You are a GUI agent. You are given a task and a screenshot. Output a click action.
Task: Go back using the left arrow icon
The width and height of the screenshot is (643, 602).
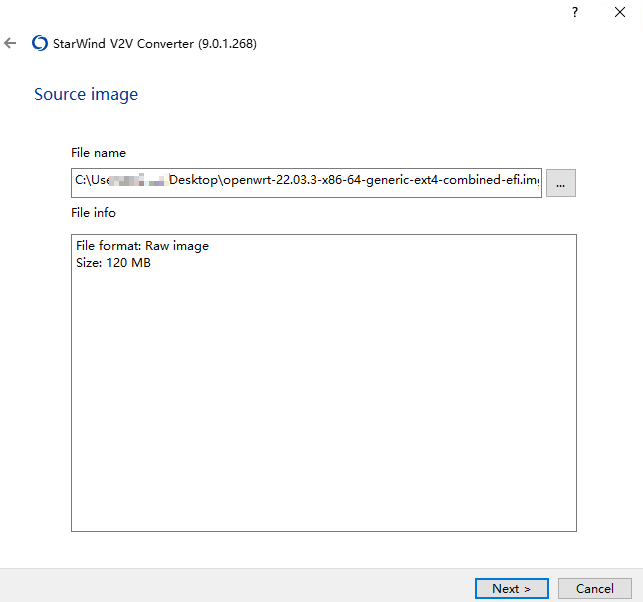(10, 43)
